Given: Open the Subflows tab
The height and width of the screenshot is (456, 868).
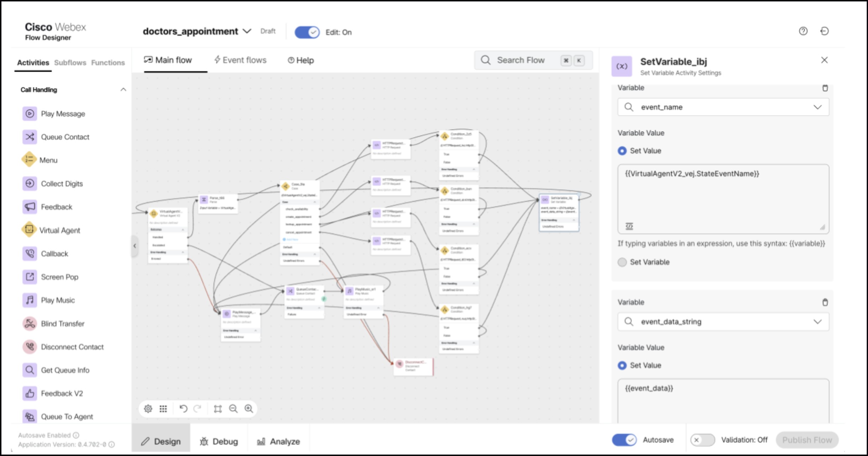Looking at the screenshot, I should [x=70, y=63].
